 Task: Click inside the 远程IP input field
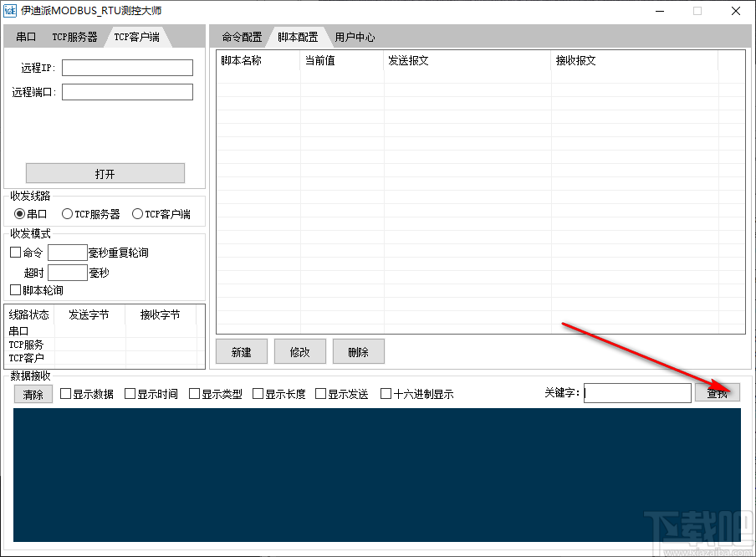(x=126, y=68)
